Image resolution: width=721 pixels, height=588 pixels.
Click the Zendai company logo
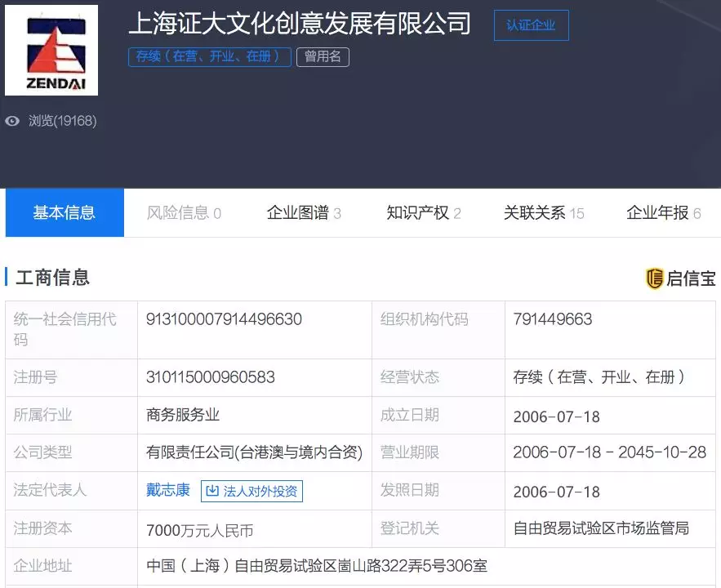pyautogui.click(x=51, y=51)
